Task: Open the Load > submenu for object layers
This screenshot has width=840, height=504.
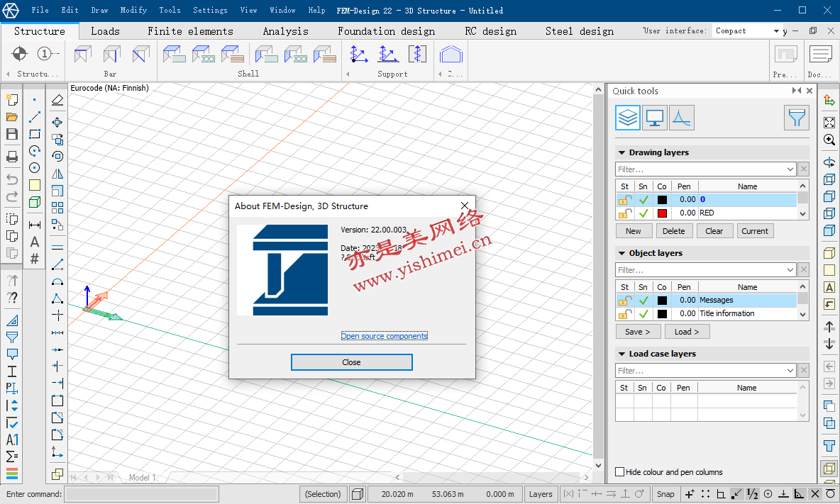Action: (687, 332)
